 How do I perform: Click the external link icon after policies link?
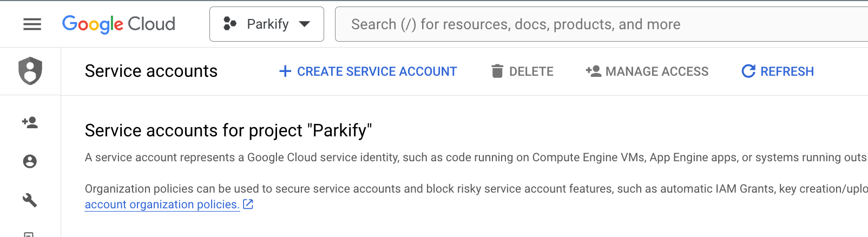pos(248,205)
